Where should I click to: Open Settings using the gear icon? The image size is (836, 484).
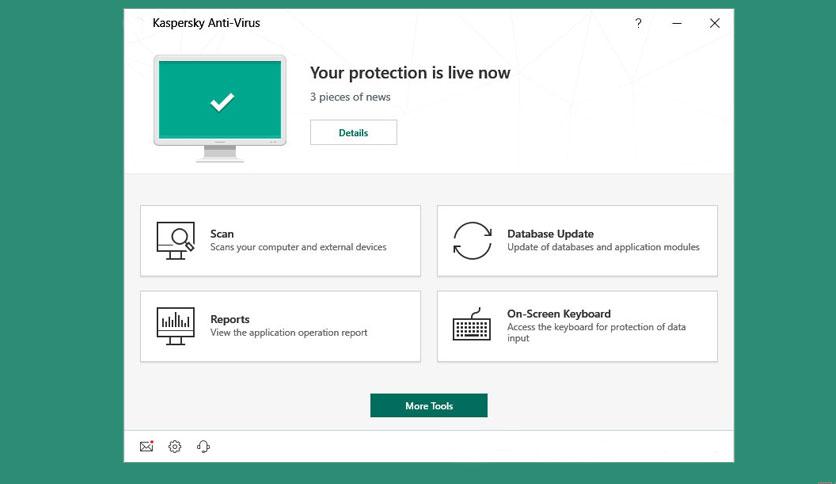[x=175, y=447]
